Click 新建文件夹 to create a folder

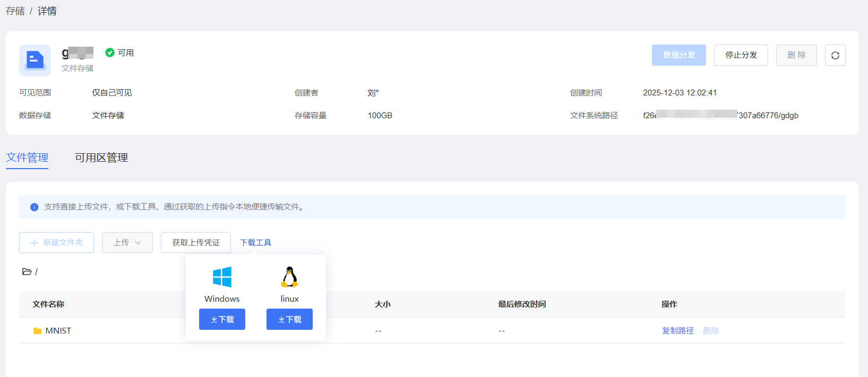click(x=57, y=242)
